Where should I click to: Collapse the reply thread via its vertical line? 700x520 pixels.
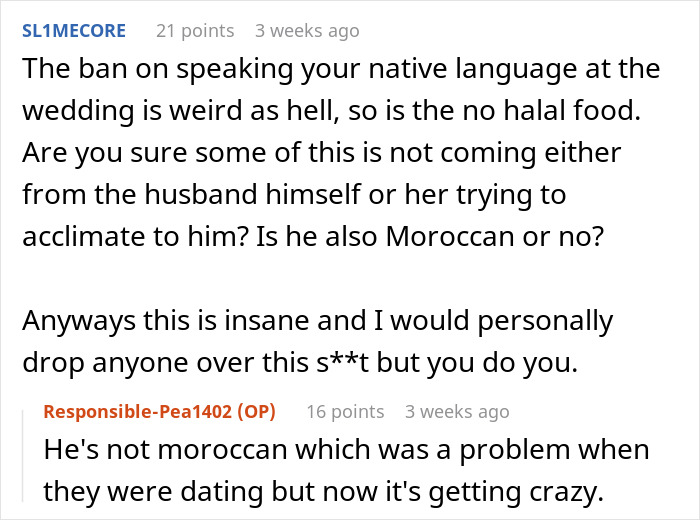point(23,456)
